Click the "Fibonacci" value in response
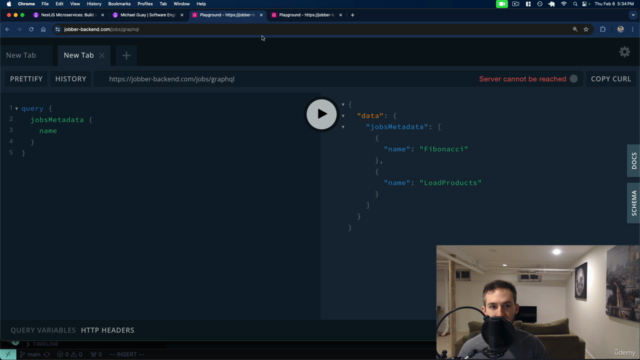 (444, 149)
